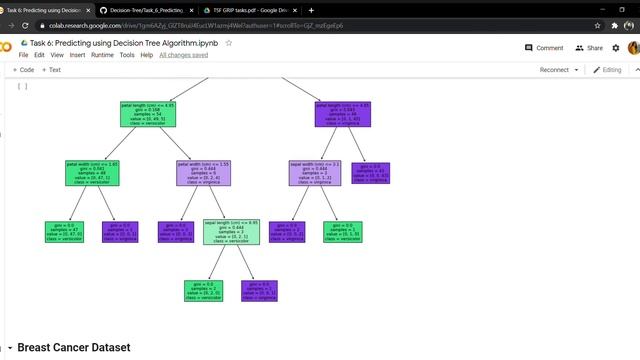Click the Comment button

tap(544, 48)
